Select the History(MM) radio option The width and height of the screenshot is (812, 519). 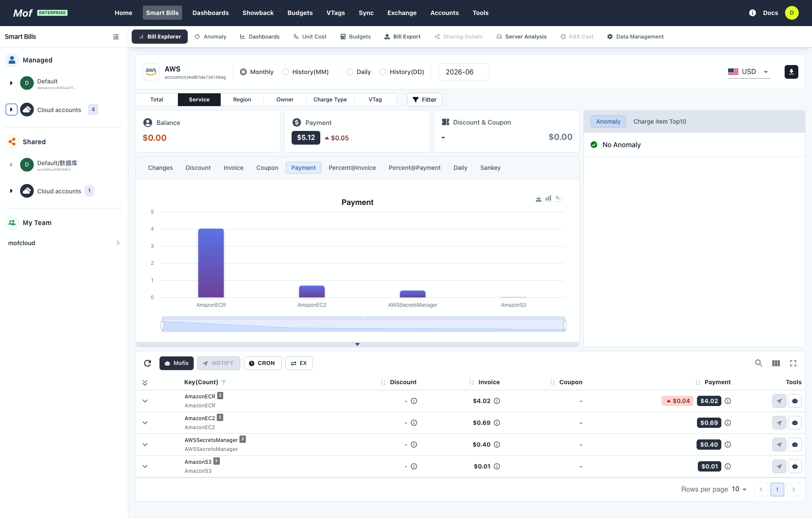click(x=286, y=72)
